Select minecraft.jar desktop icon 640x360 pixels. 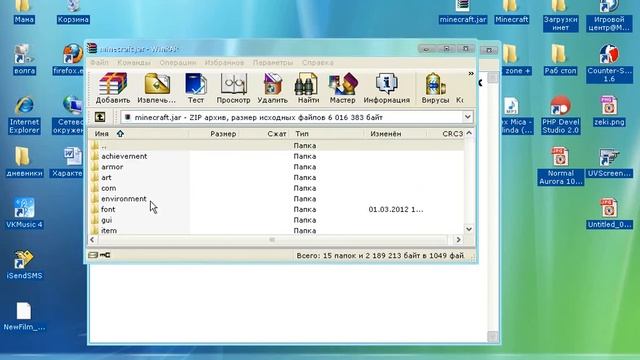tap(462, 13)
